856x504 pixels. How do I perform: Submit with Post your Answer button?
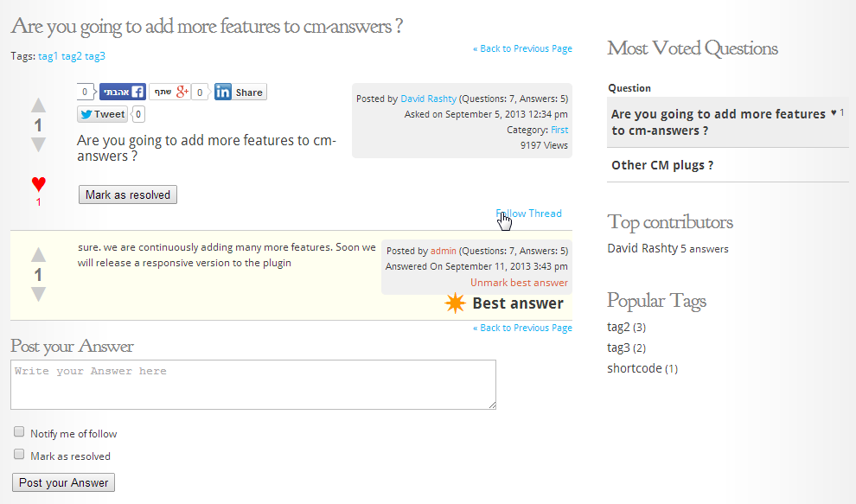tap(64, 482)
